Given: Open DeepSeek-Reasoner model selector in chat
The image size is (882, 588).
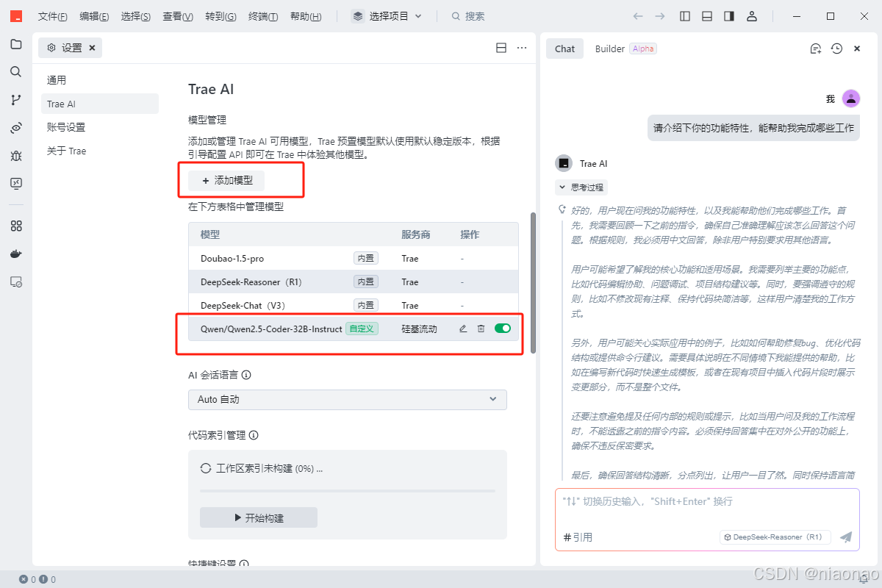Looking at the screenshot, I should tap(775, 537).
